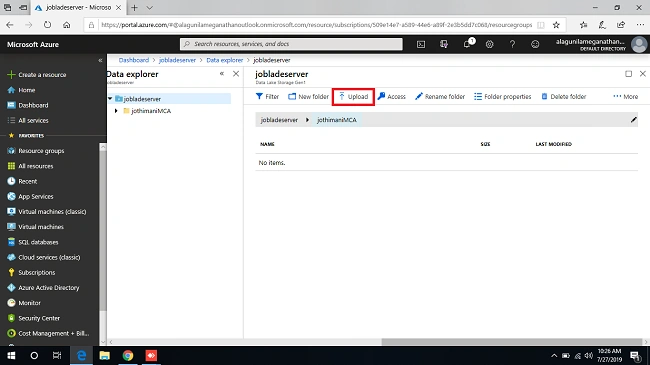650x365 pixels.
Task: Click the Filter toolbar button
Action: click(267, 97)
